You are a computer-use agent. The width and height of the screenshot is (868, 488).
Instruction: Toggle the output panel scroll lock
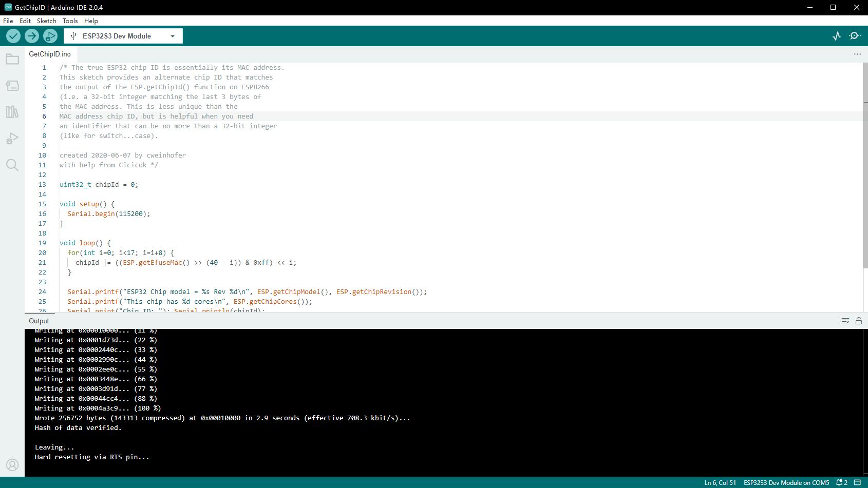point(859,321)
